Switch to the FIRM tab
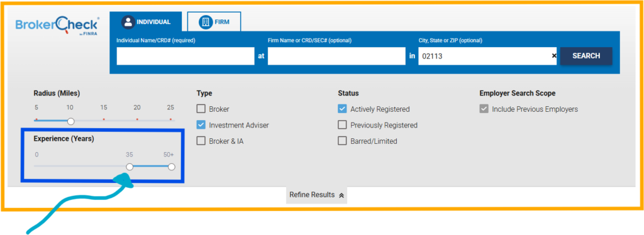This screenshot has width=644, height=235. pyautogui.click(x=214, y=22)
